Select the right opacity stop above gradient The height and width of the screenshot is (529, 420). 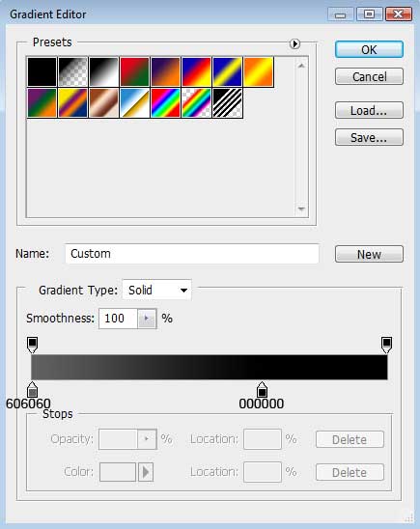click(x=386, y=345)
